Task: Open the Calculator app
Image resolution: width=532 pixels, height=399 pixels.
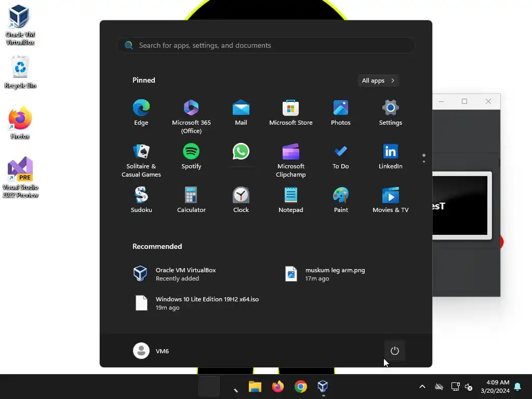Action: click(191, 200)
